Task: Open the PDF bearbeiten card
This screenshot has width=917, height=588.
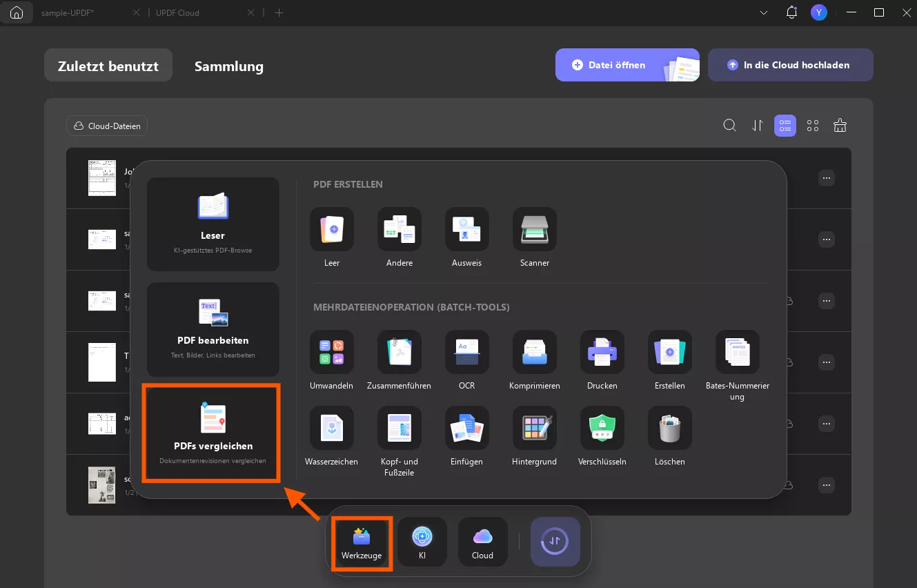Action: click(x=213, y=329)
